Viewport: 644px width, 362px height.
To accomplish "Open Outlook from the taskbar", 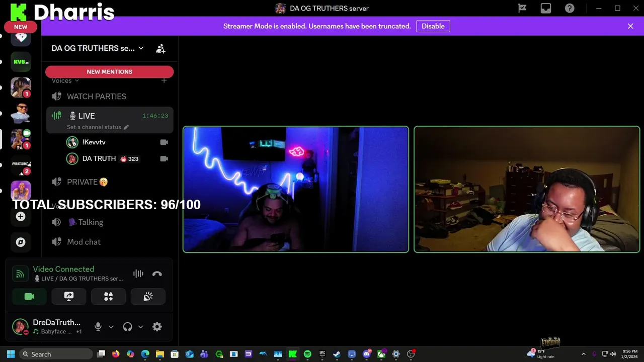I will click(x=190, y=354).
